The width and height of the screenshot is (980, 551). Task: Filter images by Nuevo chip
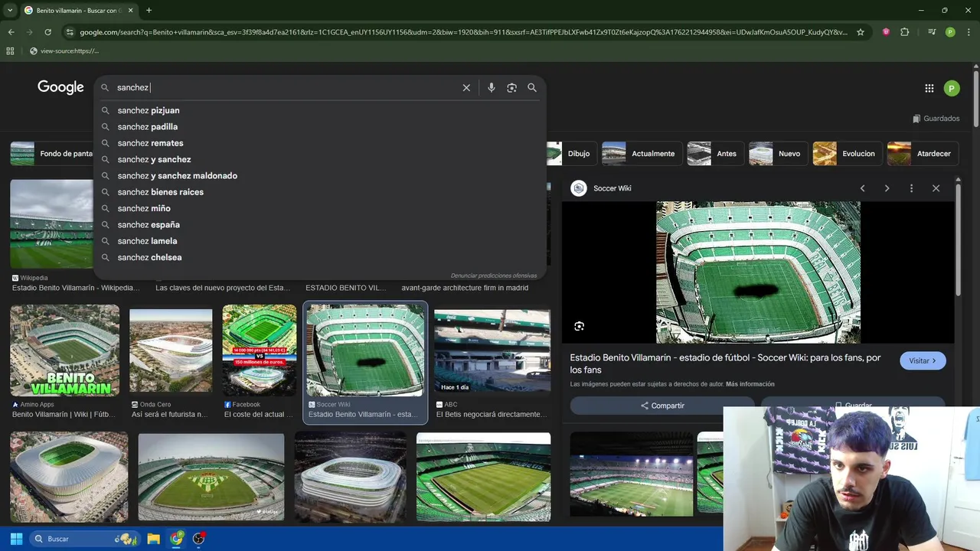[x=778, y=154]
